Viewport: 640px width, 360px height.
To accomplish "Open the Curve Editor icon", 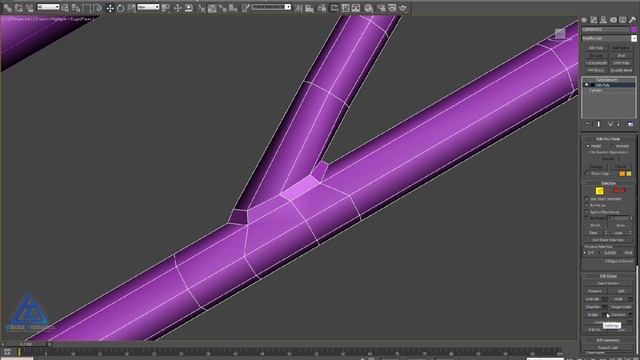I will coord(345,8).
